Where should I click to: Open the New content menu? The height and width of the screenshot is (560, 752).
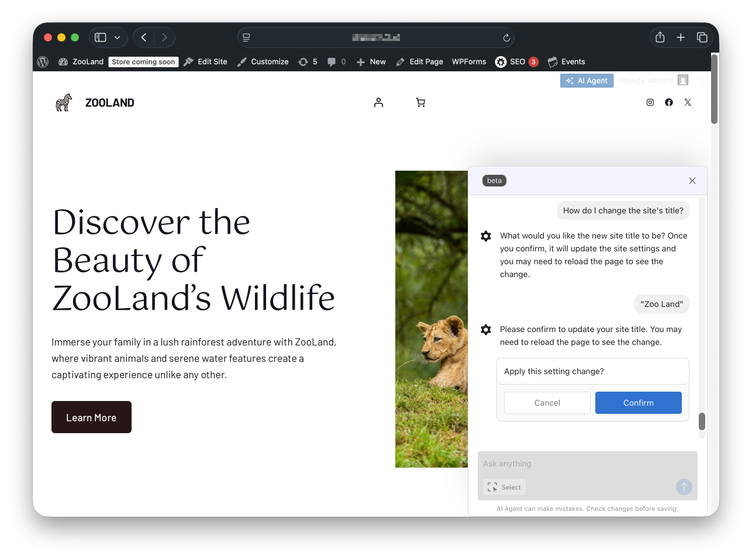coord(371,62)
